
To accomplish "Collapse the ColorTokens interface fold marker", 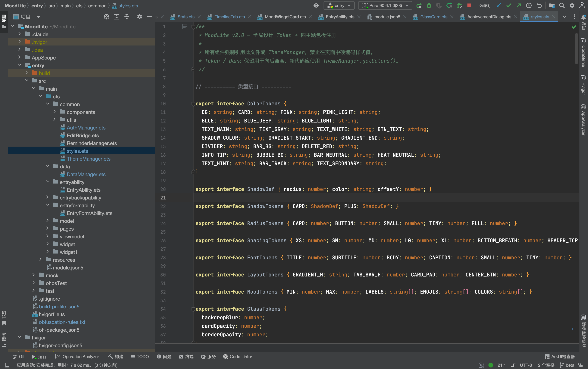I will pyautogui.click(x=193, y=104).
